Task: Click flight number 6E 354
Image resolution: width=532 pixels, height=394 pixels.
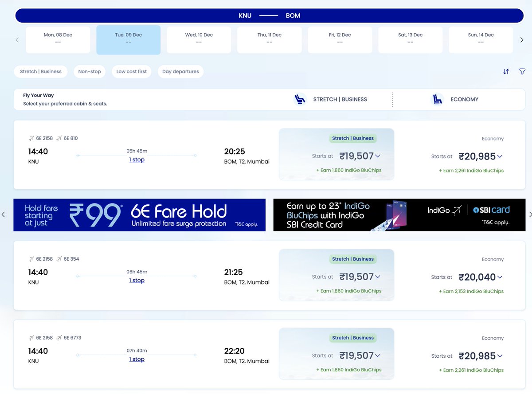Action: [71, 259]
